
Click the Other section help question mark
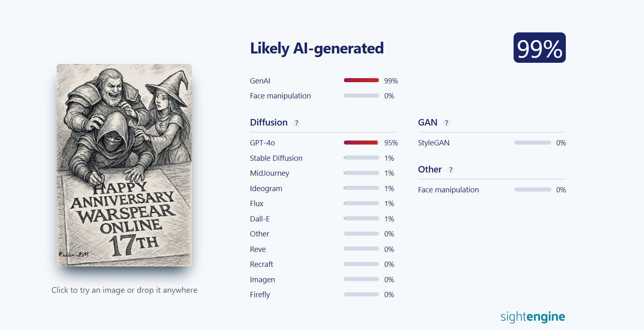coord(451,170)
